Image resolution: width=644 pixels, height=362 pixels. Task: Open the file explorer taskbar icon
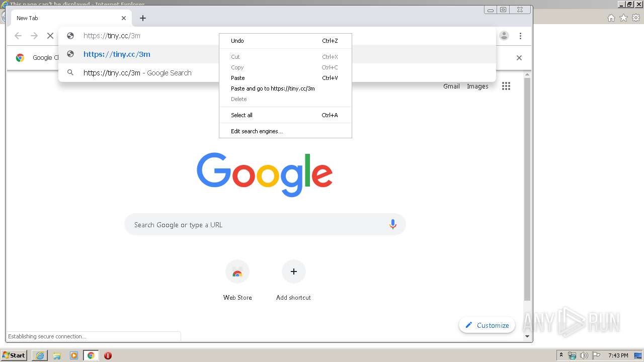[57, 355]
